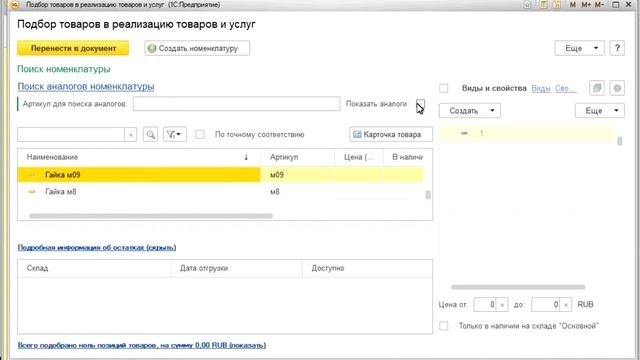Click the green plus icon on Создать номенклатуру
The height and width of the screenshot is (360, 640).
(x=152, y=48)
